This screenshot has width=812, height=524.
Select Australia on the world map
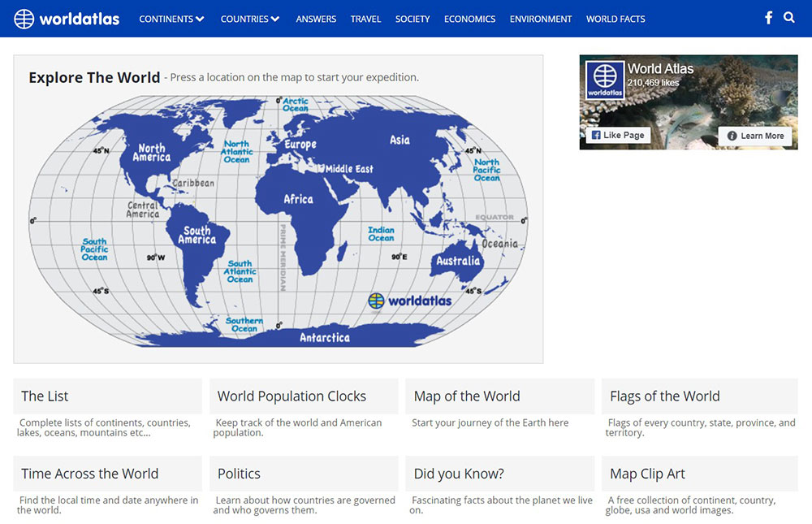(458, 261)
